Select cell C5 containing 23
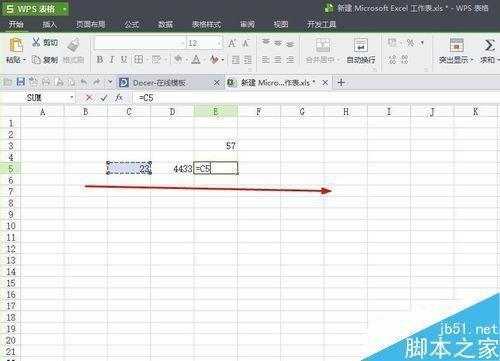Screen dimensions: 500x361 pyautogui.click(x=129, y=168)
